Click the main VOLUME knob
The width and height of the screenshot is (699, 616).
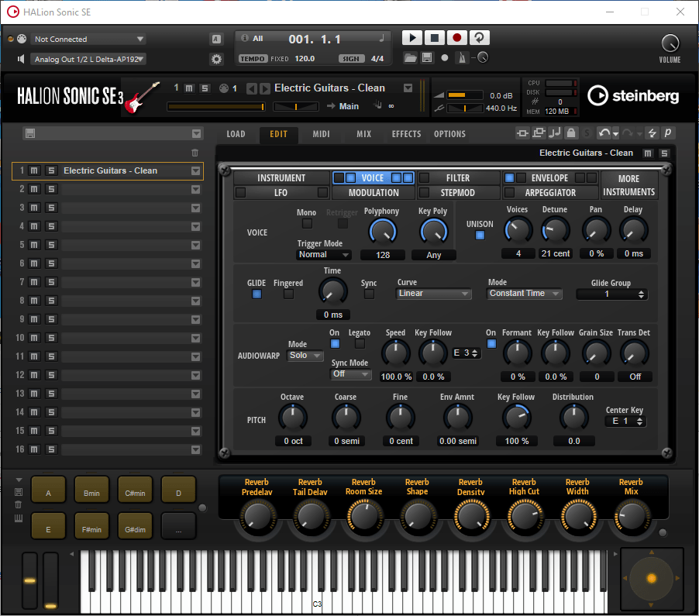(670, 43)
